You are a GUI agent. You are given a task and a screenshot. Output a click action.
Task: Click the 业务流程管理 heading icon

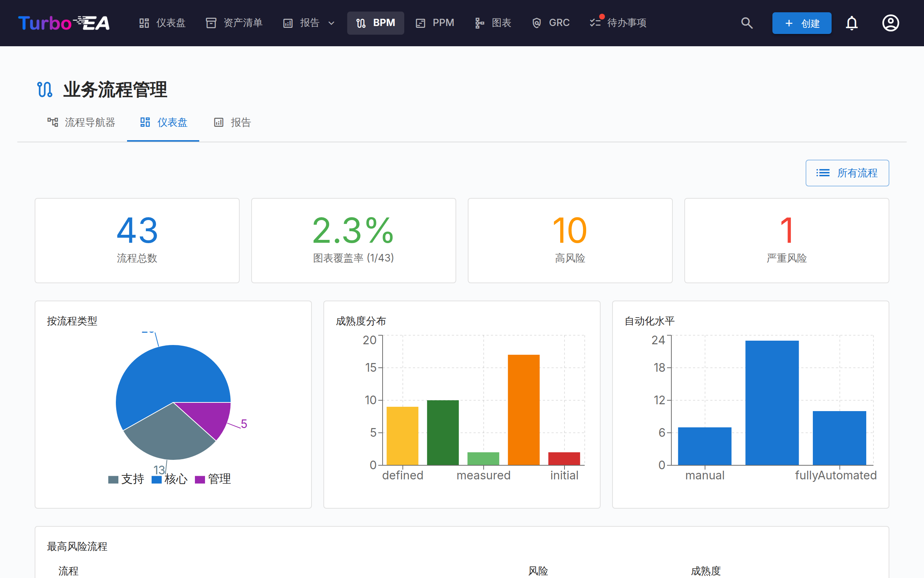click(45, 90)
